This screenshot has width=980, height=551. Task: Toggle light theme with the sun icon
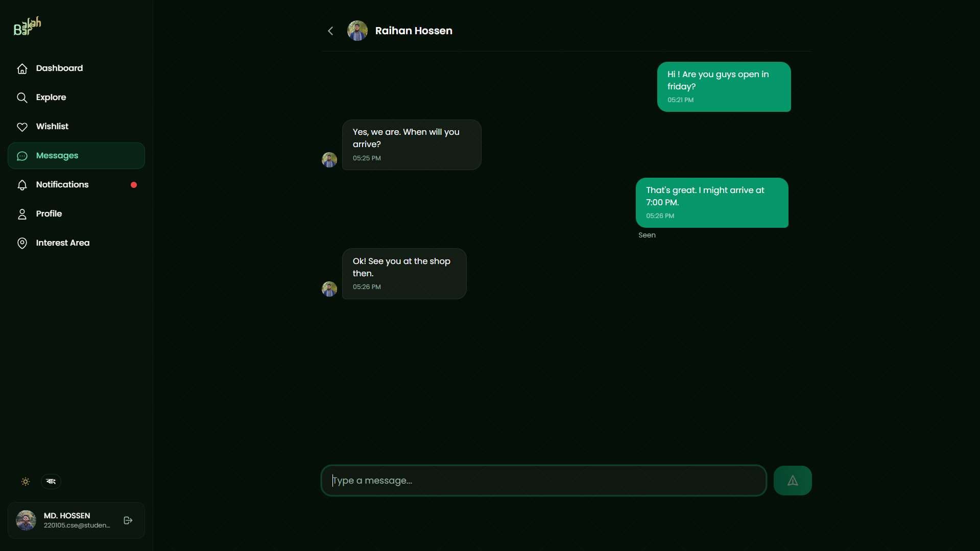(x=26, y=482)
